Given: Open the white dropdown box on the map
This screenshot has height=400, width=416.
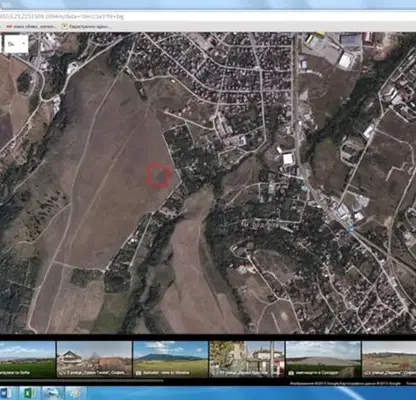Looking at the screenshot, I should click(x=16, y=44).
